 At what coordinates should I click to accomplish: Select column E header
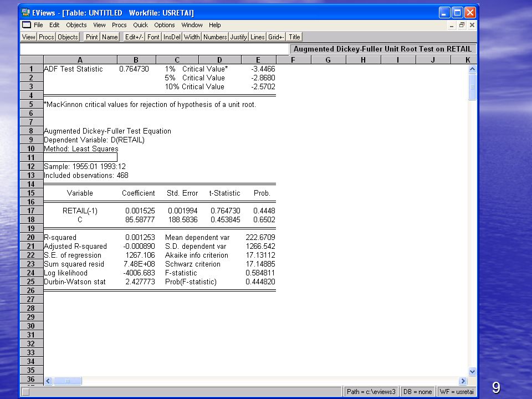pos(259,60)
